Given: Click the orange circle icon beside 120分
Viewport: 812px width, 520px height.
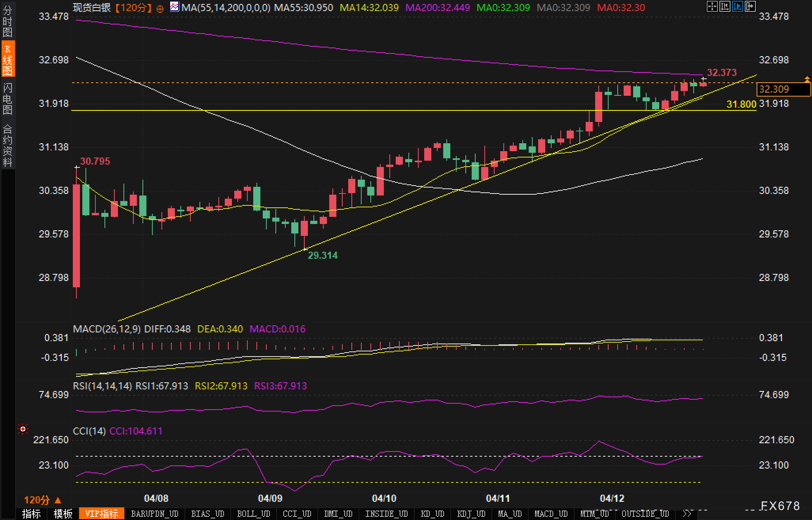Looking at the screenshot, I should [160, 9].
